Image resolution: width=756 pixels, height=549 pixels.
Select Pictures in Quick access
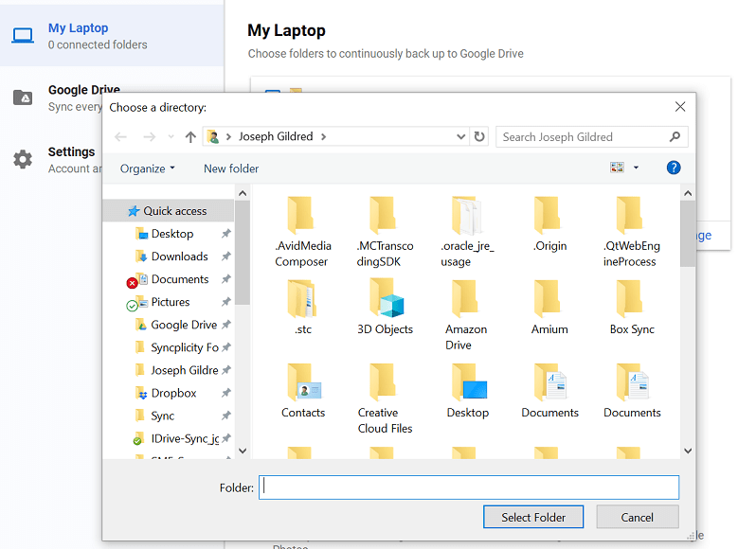169,302
